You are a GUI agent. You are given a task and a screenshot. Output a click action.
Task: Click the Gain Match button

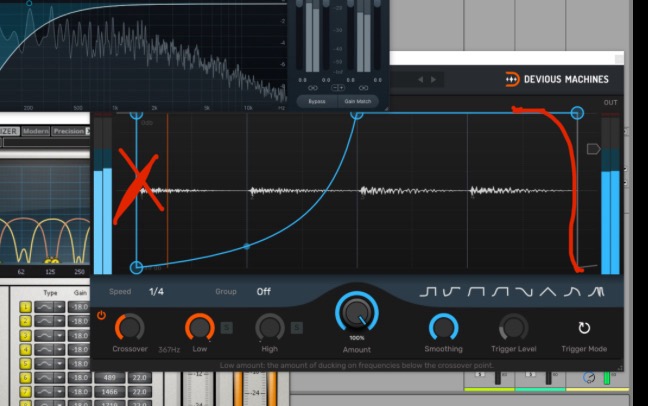[x=358, y=101]
